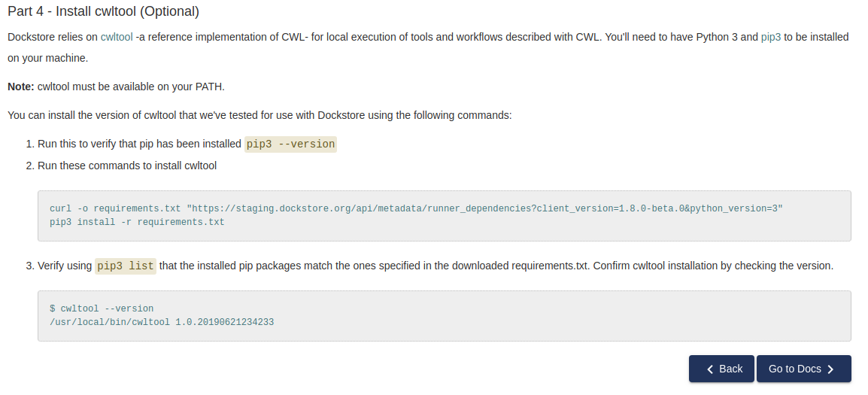Click the step 3 'Confirm cwltool installation' sentence
Viewport: 868px width, 395px height.
(714, 266)
